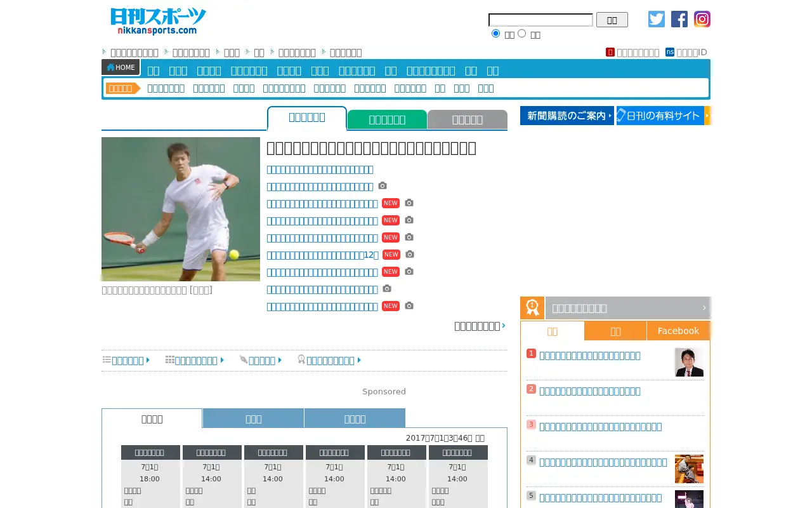This screenshot has width=812, height=508.
Task: Click the list icon below headlines
Action: pos(107,359)
